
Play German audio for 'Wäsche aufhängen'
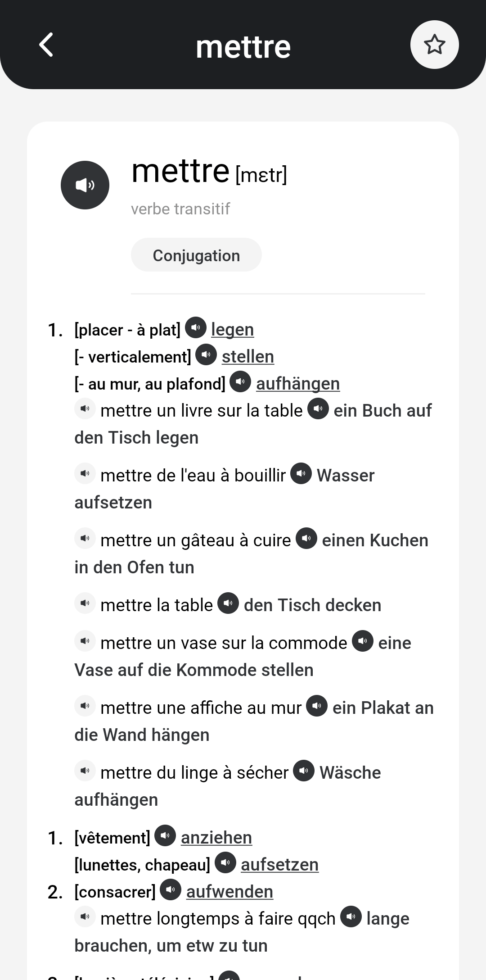click(x=304, y=771)
